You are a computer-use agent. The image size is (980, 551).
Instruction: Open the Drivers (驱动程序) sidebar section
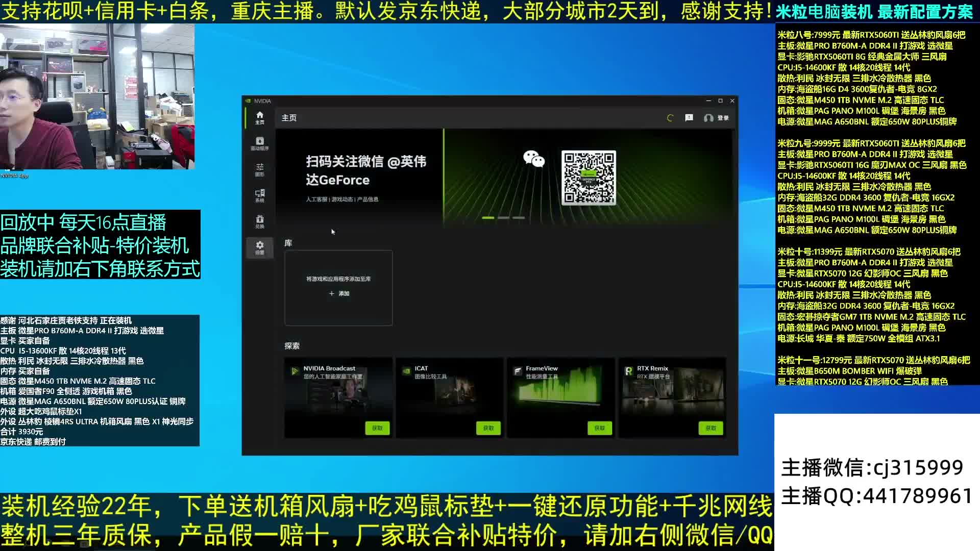(x=259, y=143)
